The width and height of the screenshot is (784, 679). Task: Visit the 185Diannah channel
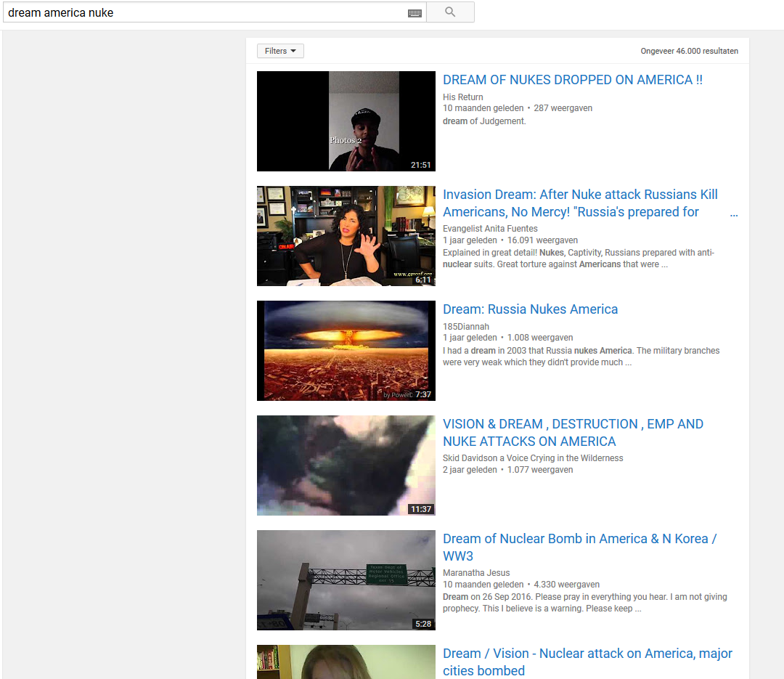point(466,327)
